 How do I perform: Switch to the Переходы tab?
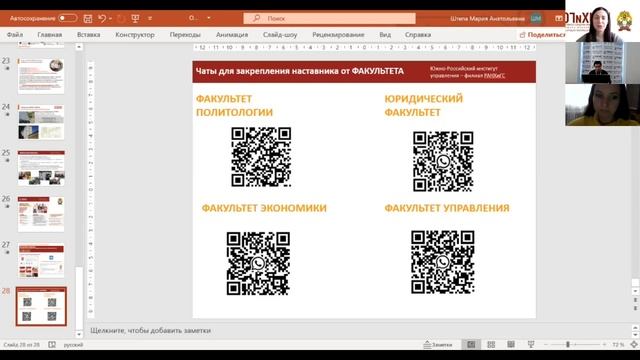185,35
